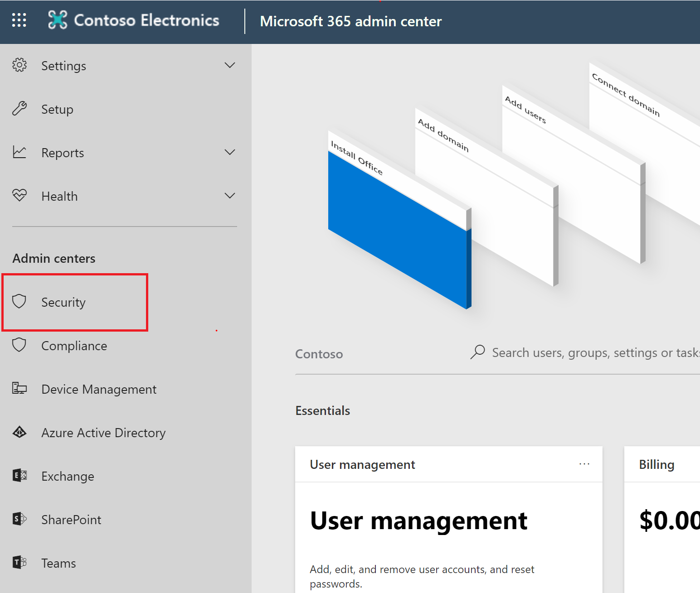Open the app launcher waffle icon
700x593 pixels.
[x=19, y=20]
